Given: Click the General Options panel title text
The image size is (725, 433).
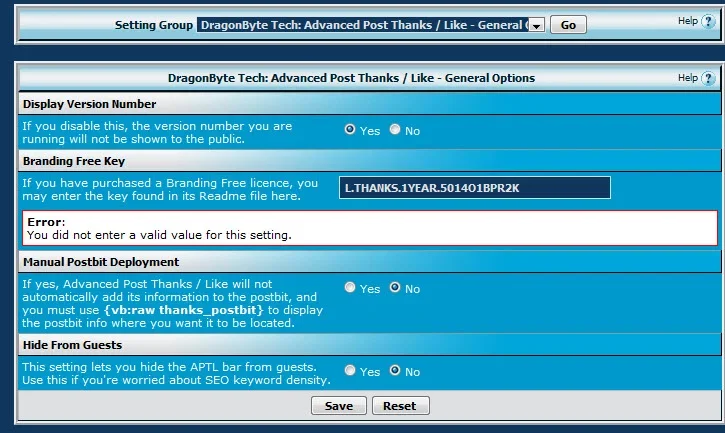Looking at the screenshot, I should (x=351, y=78).
